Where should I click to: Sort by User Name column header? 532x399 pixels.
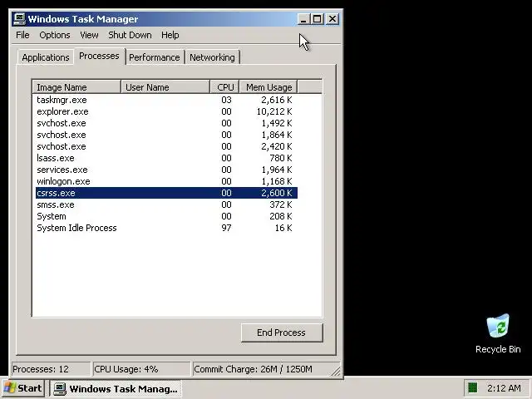click(165, 87)
